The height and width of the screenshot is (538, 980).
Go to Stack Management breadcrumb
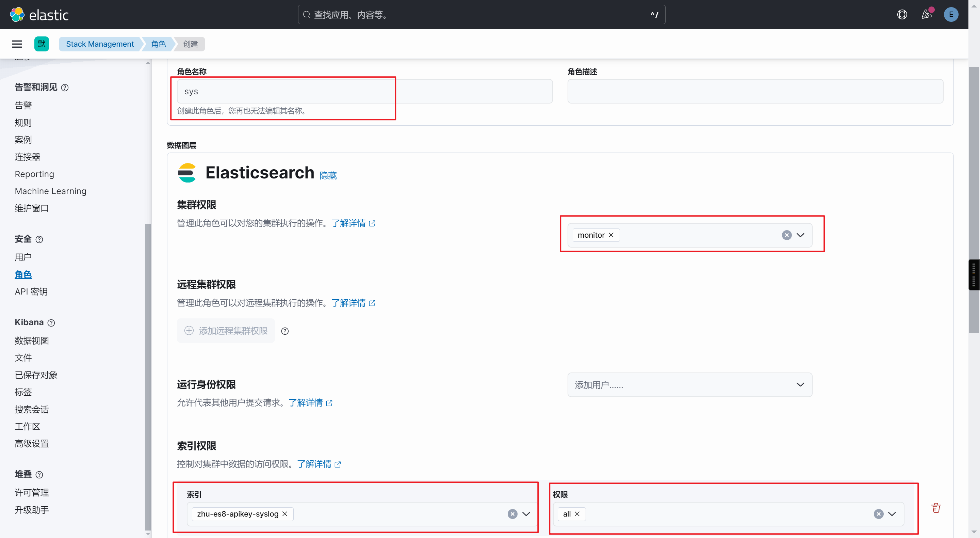(100, 44)
